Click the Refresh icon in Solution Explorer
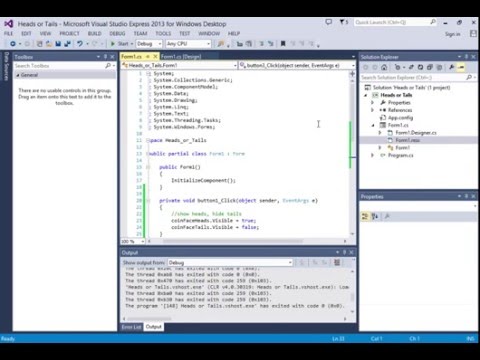The width and height of the screenshot is (480, 360). click(x=420, y=67)
